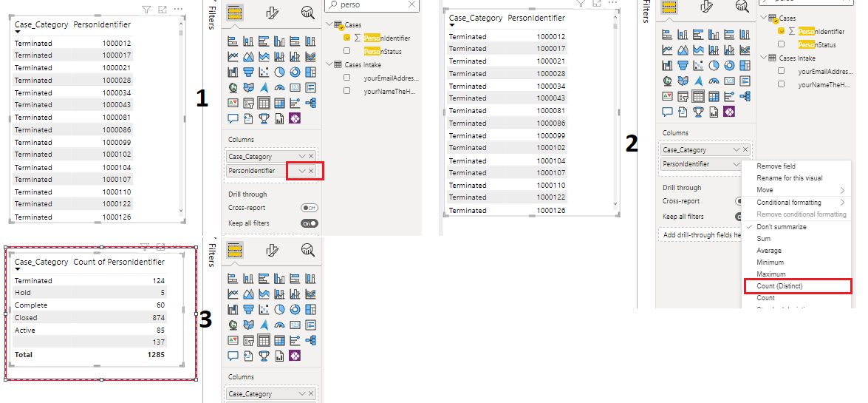
Task: Sort by Count of PersonIdentifier column header
Action: [x=119, y=262]
